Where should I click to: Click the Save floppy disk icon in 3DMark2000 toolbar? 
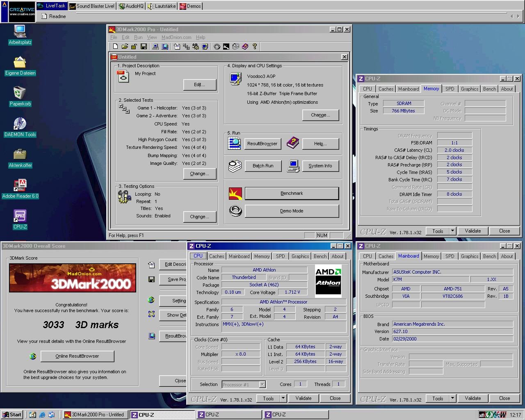pyautogui.click(x=144, y=46)
